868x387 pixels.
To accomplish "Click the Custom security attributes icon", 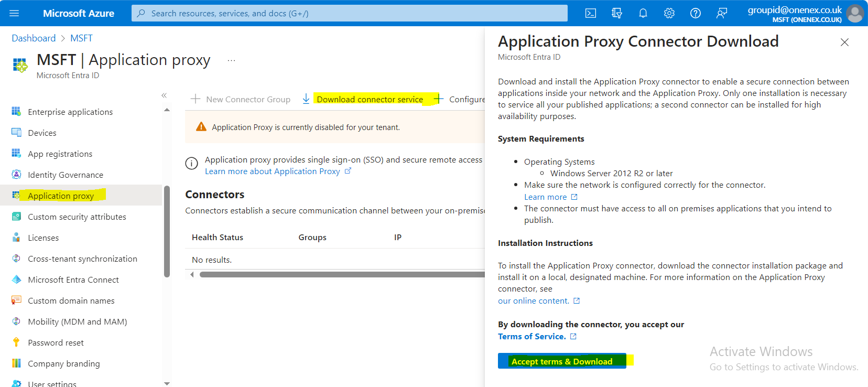I will [x=16, y=217].
